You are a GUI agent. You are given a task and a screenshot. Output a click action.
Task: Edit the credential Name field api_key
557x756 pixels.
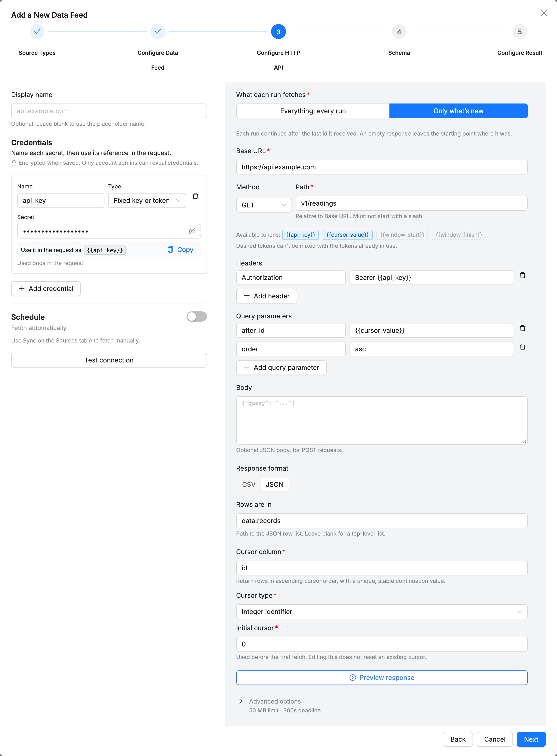[61, 200]
